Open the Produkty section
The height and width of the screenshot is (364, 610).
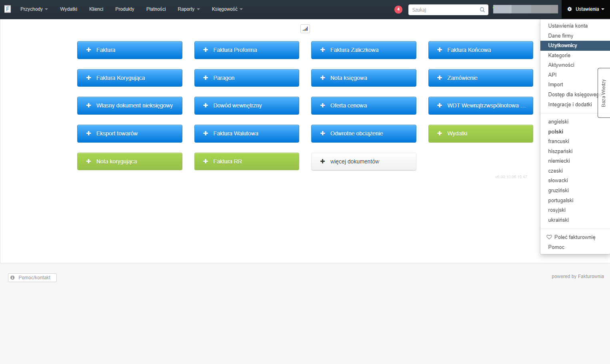(125, 9)
